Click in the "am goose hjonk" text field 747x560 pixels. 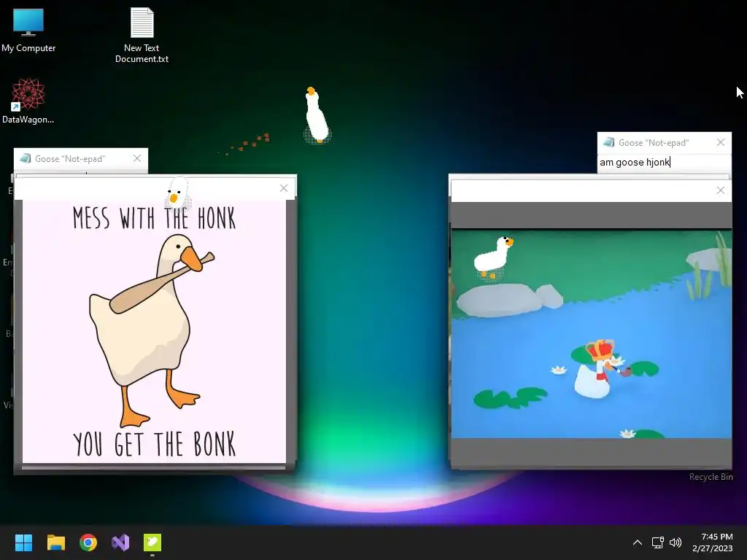tap(664, 163)
